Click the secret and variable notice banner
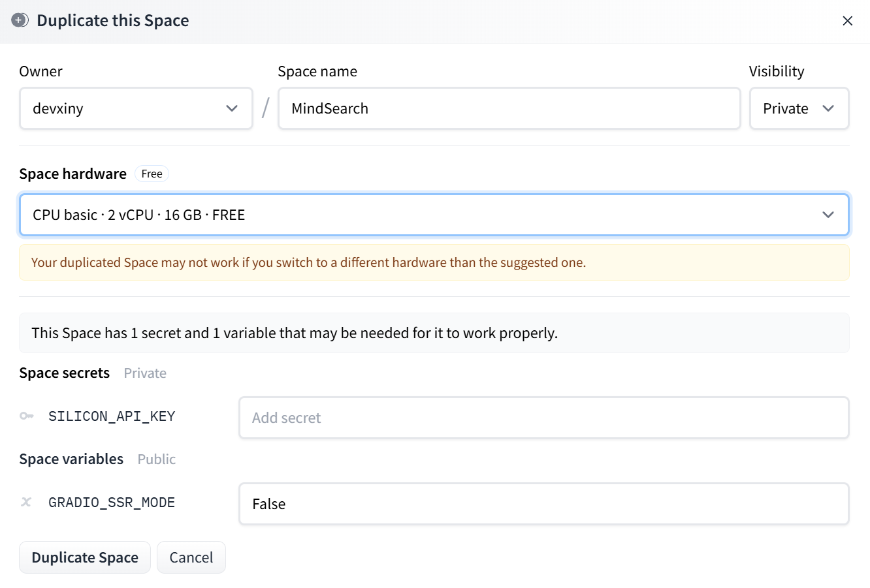Viewport: 870px width, 588px height. (434, 333)
